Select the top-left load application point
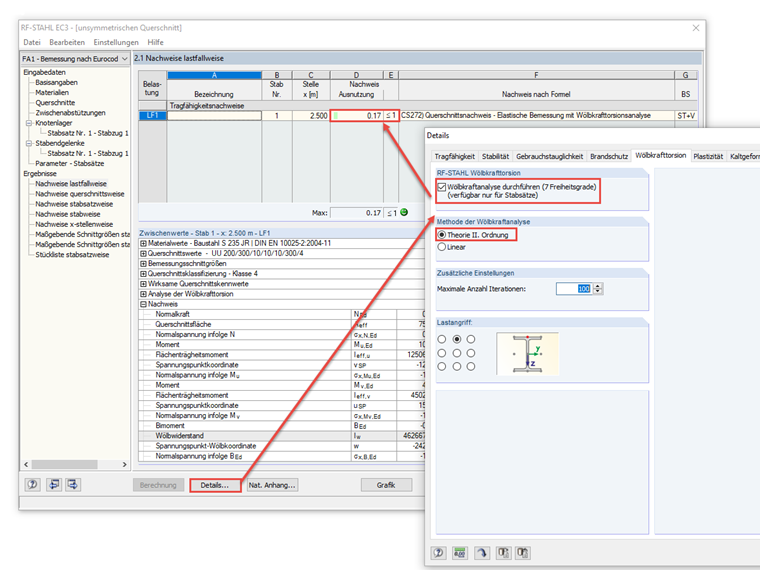Screen dimensions: 760x570 click(x=442, y=339)
